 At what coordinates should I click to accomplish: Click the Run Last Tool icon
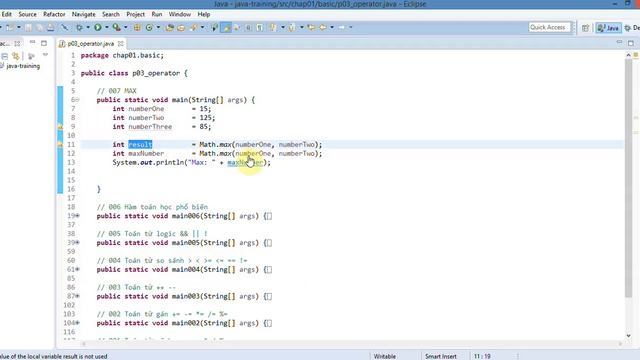coord(117,27)
